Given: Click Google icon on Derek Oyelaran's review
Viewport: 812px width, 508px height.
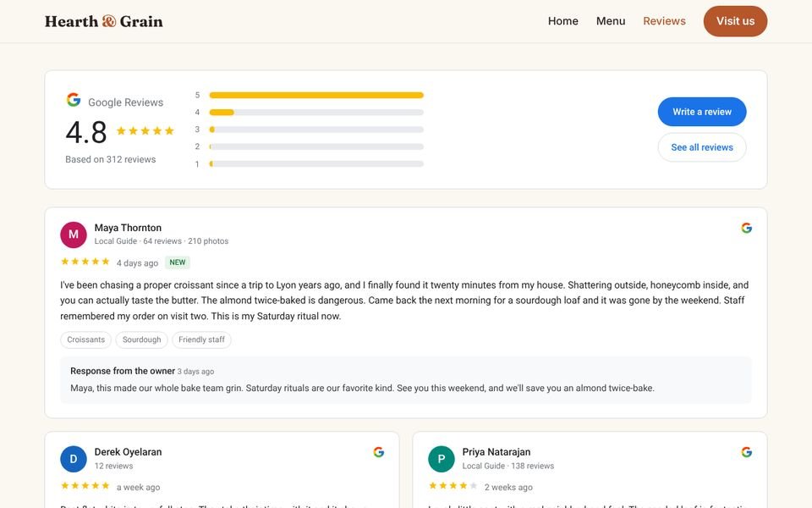Looking at the screenshot, I should pyautogui.click(x=379, y=452).
